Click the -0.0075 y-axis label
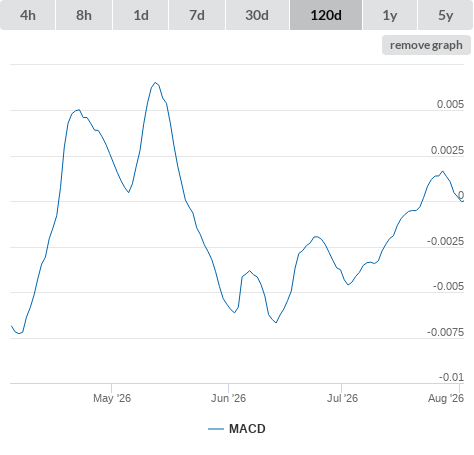Screen dimensions: 474x455 pos(445,332)
